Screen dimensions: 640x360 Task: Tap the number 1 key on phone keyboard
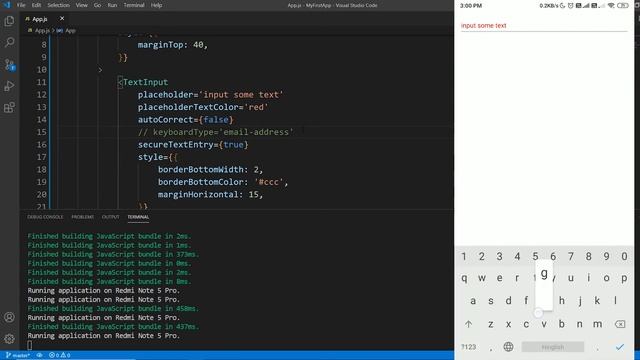click(x=464, y=256)
